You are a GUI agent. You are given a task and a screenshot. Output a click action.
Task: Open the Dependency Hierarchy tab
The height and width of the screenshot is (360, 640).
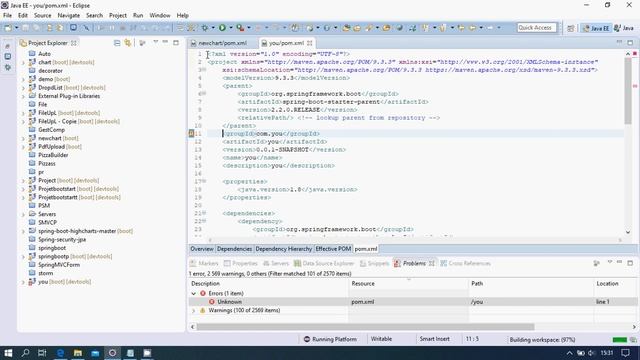click(284, 249)
